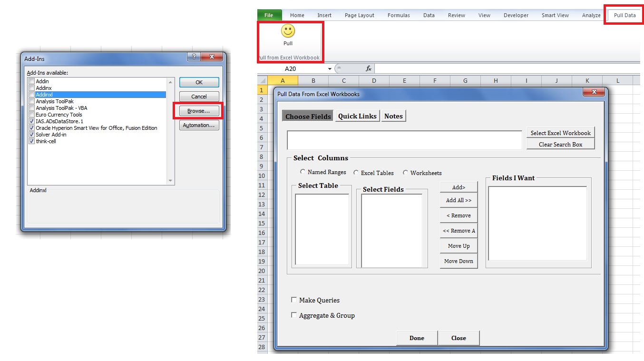
Task: Select the Excel Tables radio button
Action: (x=356, y=173)
